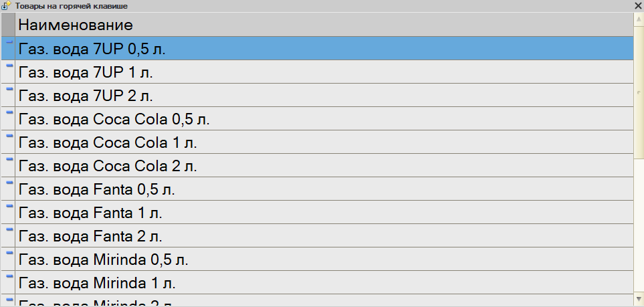Click row marker icon for 7UP 1 л.
Screen dimensions: 644x307
(x=9, y=66)
